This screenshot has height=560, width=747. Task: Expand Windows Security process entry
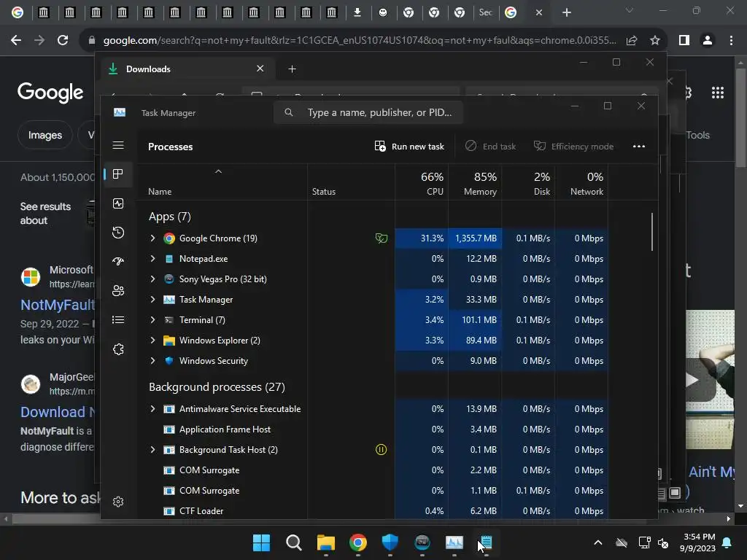point(152,361)
